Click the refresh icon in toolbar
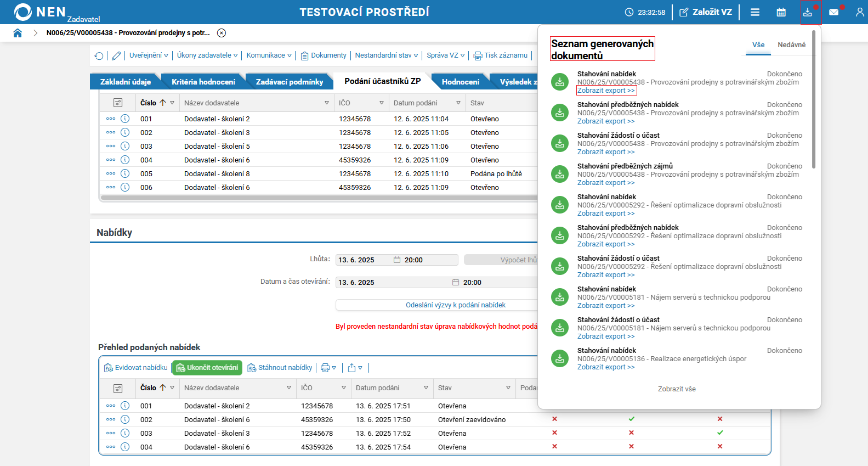 click(99, 55)
